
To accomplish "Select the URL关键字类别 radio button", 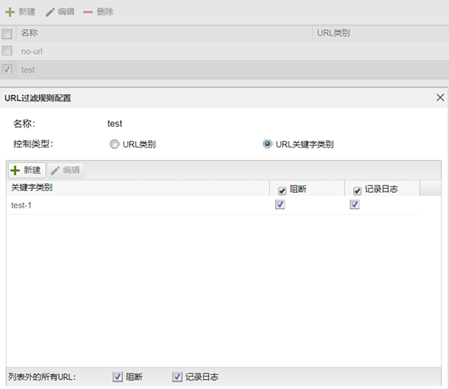I will tap(267, 144).
